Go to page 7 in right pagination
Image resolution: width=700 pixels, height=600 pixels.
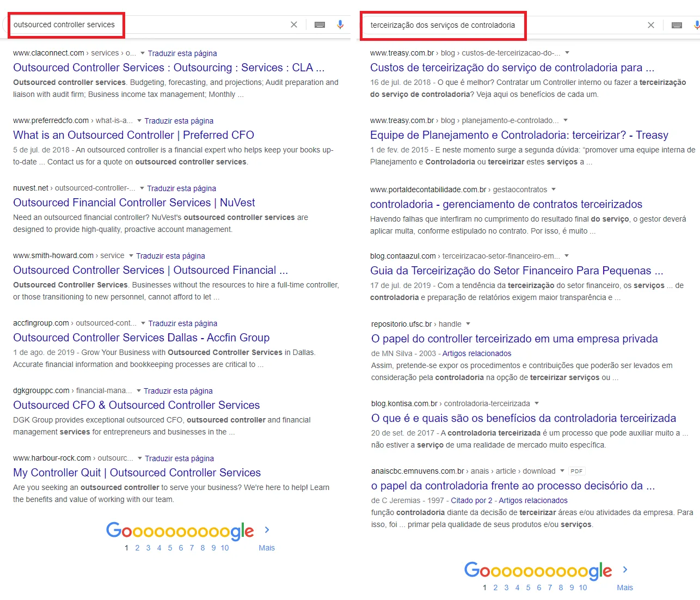coord(550,587)
